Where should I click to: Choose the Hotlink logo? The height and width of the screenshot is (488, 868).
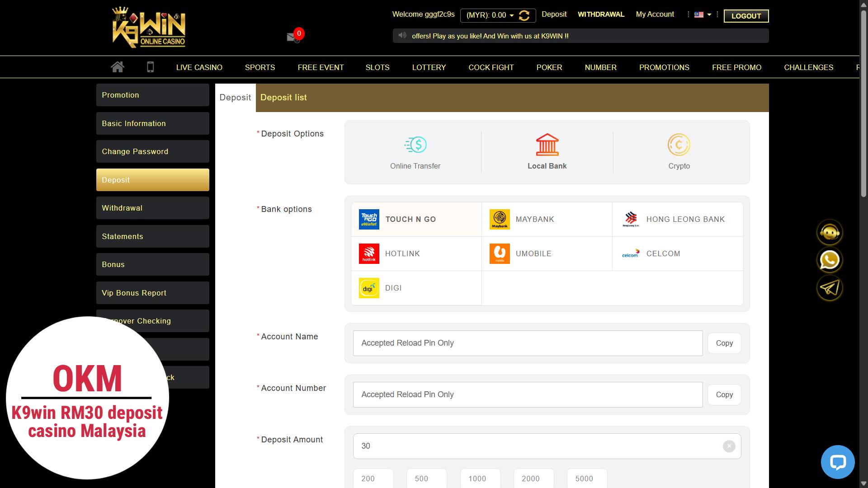click(369, 253)
